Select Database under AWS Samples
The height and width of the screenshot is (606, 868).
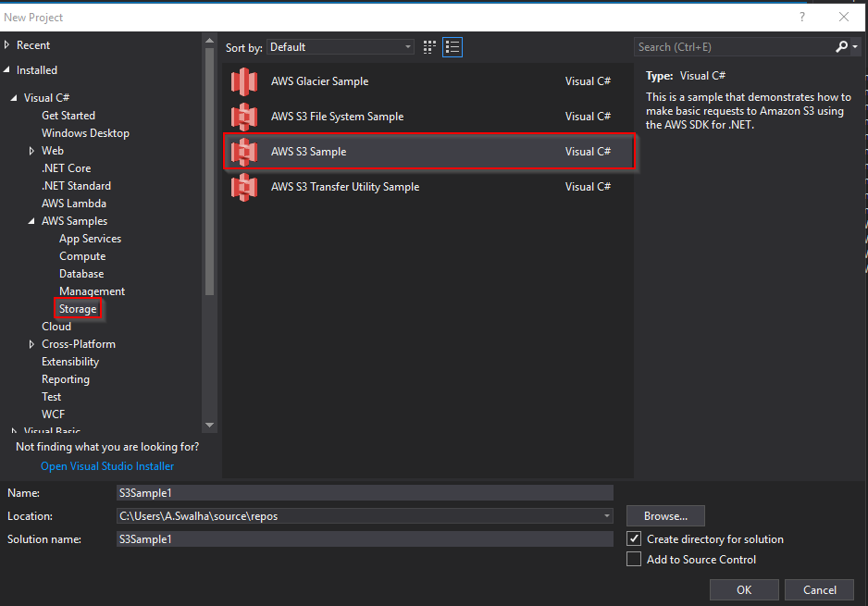81,273
